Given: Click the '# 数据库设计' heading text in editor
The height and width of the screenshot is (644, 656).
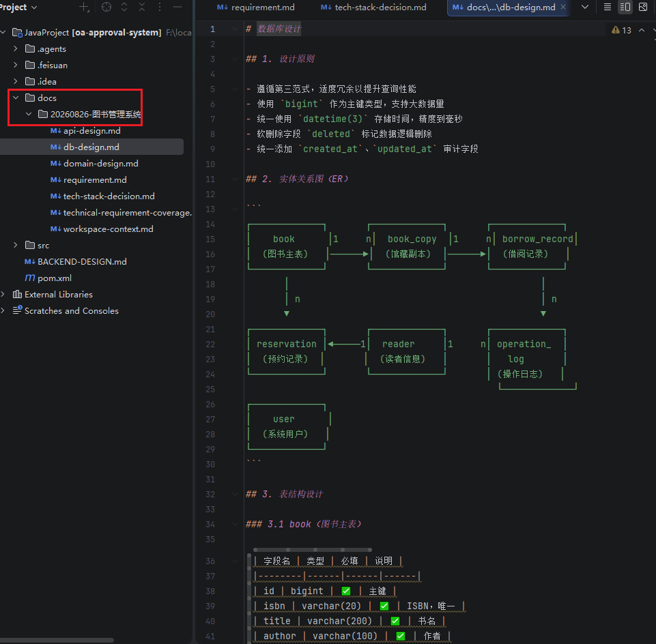Looking at the screenshot, I should coord(274,29).
